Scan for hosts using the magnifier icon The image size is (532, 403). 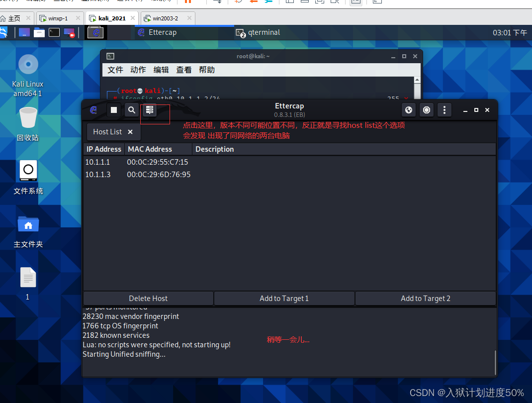(x=132, y=110)
